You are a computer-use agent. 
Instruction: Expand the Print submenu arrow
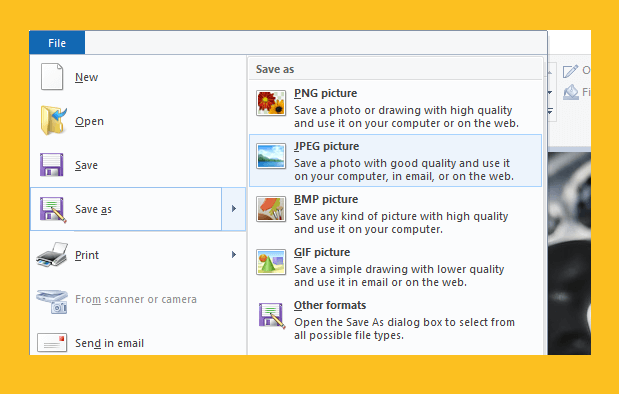point(234,255)
